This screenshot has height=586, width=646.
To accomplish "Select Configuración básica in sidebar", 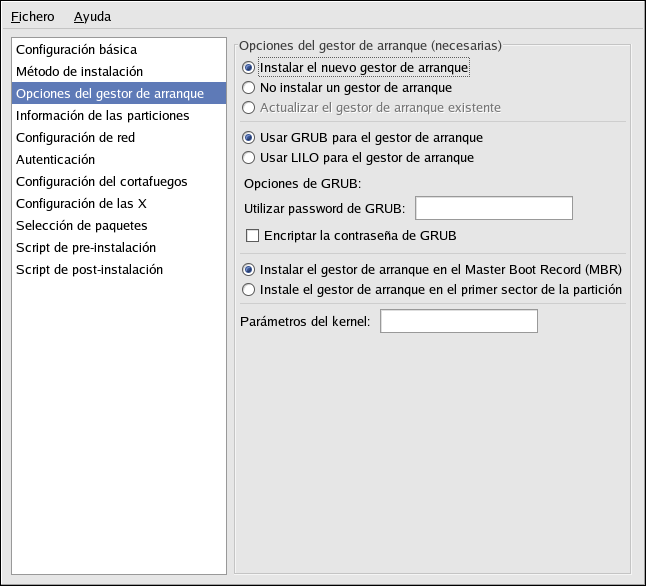I will (x=76, y=49).
